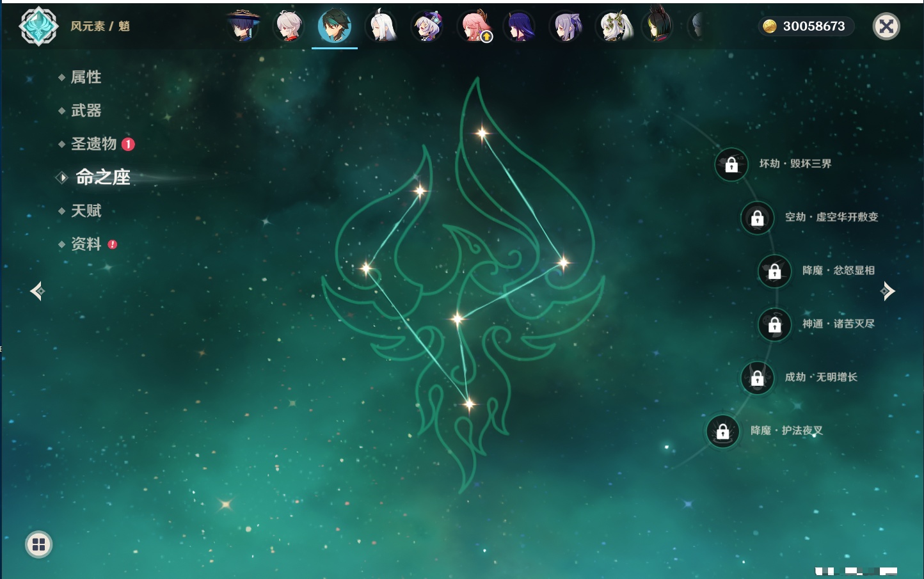This screenshot has width=924, height=579.
Task: Select Qiqi's avatar with purple cap
Action: [427, 26]
